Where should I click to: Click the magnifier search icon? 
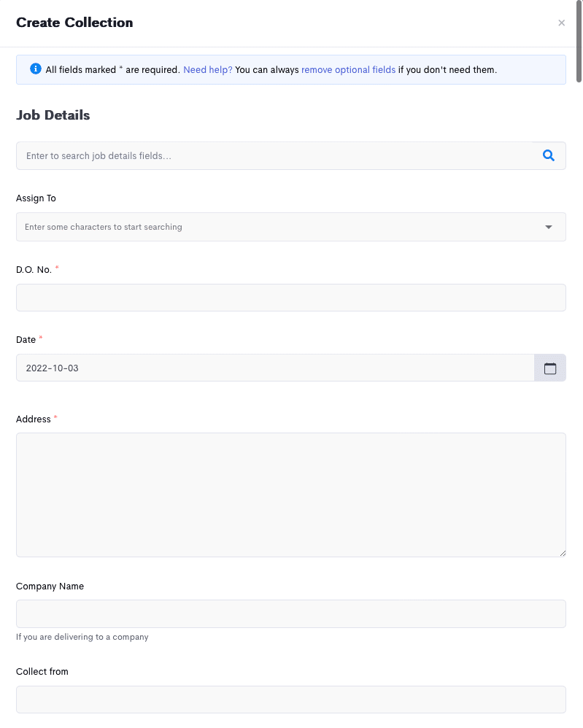pyautogui.click(x=549, y=155)
